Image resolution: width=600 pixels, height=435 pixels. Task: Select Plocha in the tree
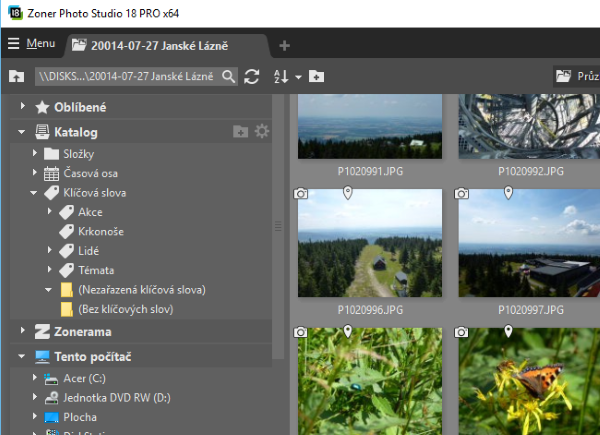[80, 417]
